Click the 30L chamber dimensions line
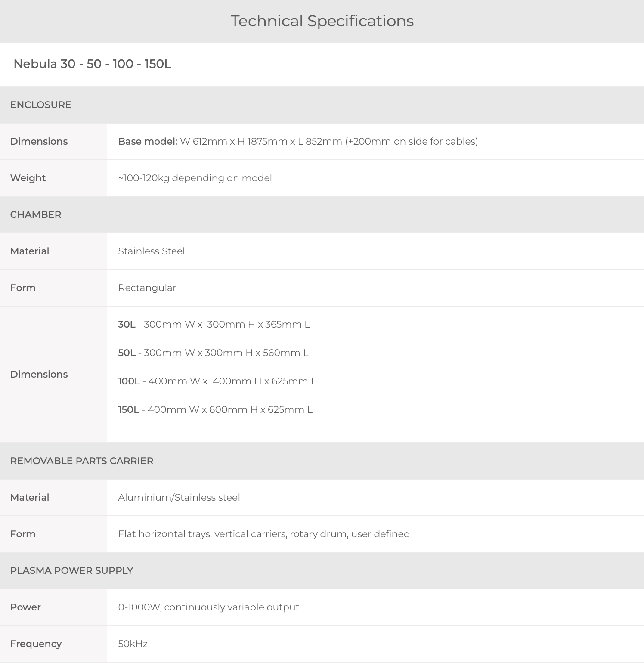 214,324
